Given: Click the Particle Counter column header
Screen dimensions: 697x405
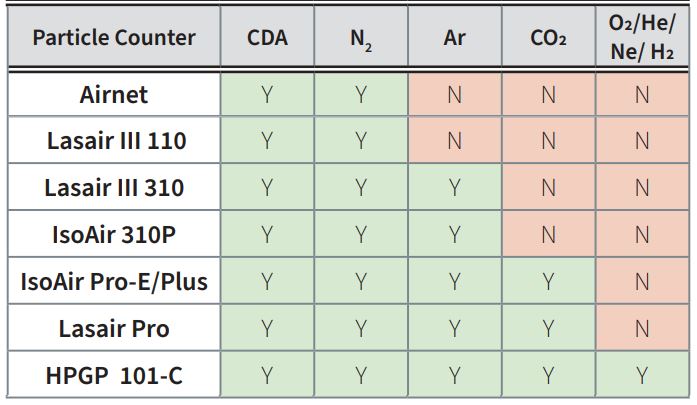Looking at the screenshot, I should tap(114, 39).
